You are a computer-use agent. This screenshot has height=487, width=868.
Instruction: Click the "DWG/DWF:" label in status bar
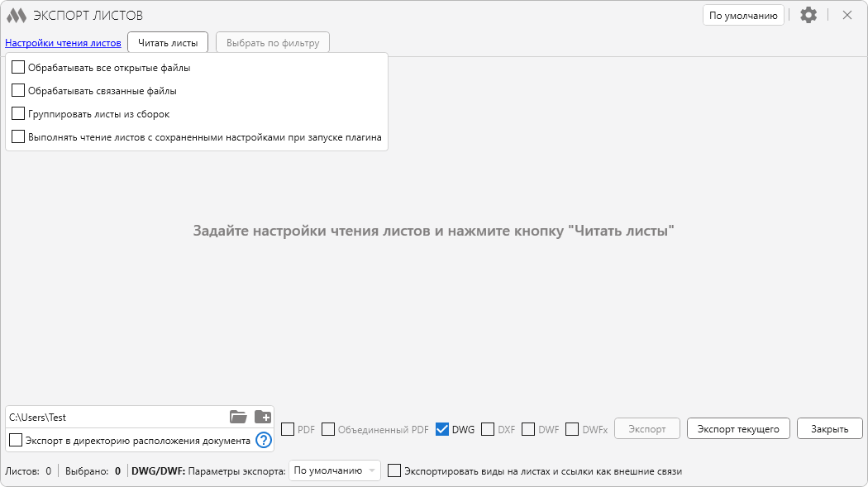click(159, 471)
